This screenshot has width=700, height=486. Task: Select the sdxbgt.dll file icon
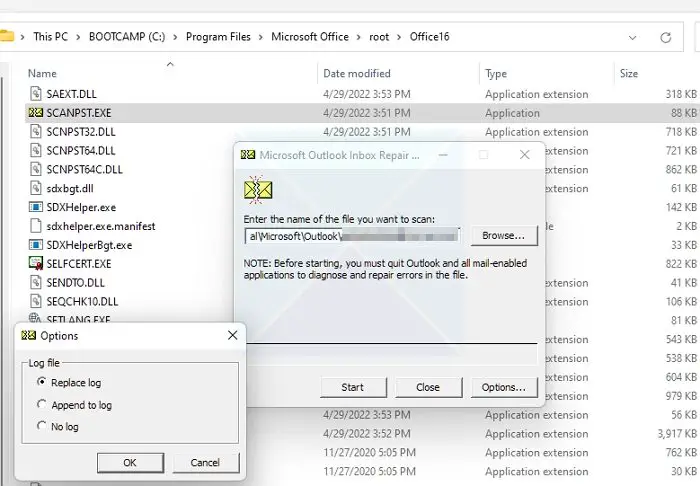coord(36,188)
